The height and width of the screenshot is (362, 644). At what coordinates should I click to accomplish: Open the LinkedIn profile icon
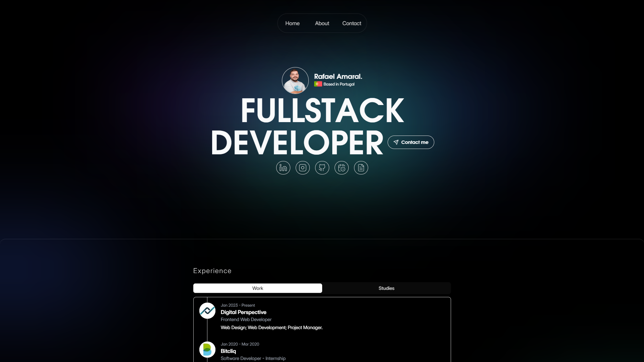click(x=283, y=168)
